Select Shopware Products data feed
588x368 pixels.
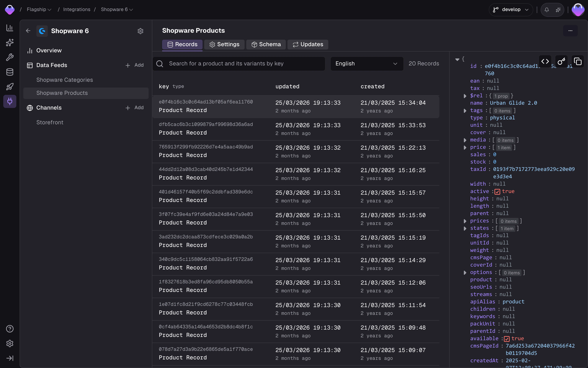86,93
